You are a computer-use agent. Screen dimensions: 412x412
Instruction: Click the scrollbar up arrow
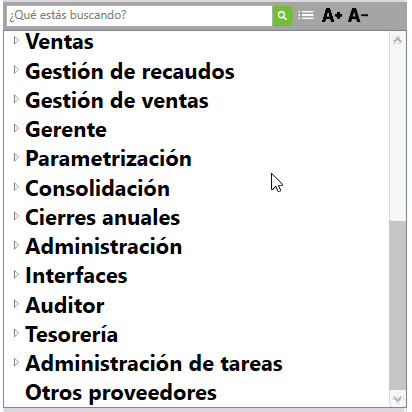pyautogui.click(x=397, y=40)
